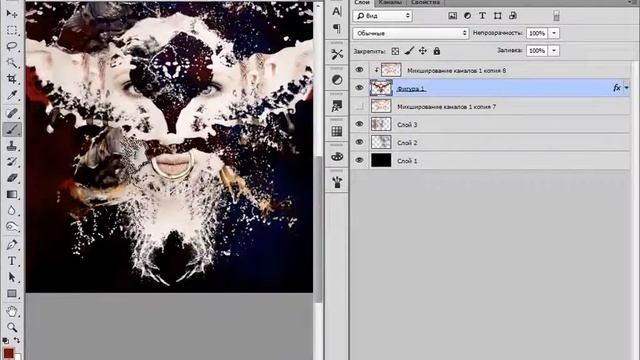
Task: Lock layer position
Action: point(423,51)
